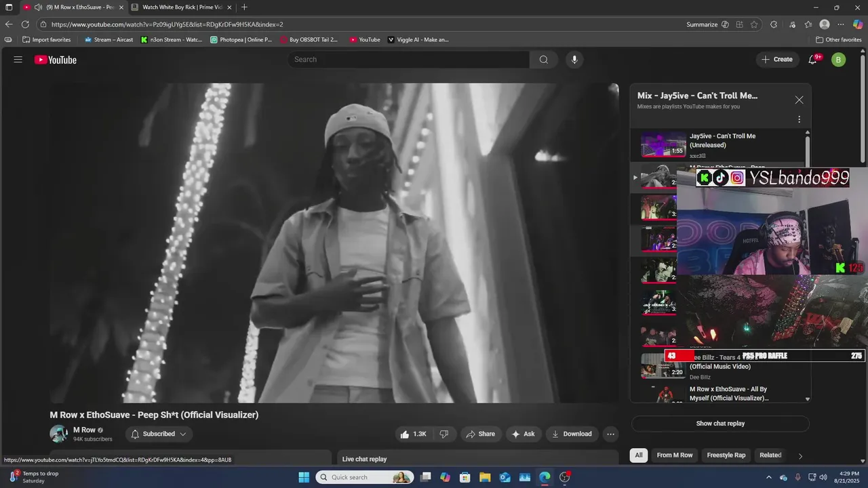Open the notifications bell
Image resolution: width=868 pixels, height=488 pixels.
(x=812, y=60)
